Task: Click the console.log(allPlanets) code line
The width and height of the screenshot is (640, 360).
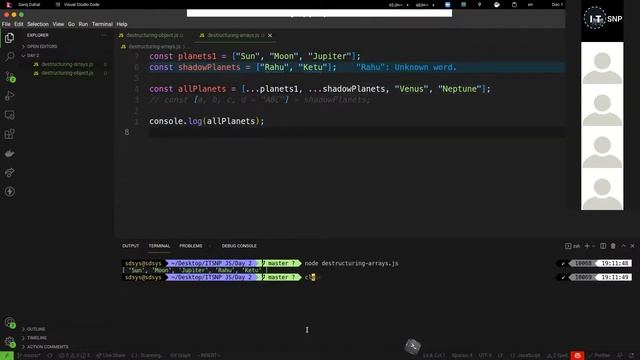Action: (x=207, y=121)
